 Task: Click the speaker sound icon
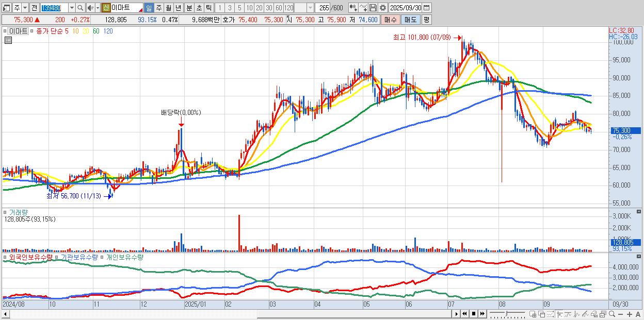[x=91, y=8]
